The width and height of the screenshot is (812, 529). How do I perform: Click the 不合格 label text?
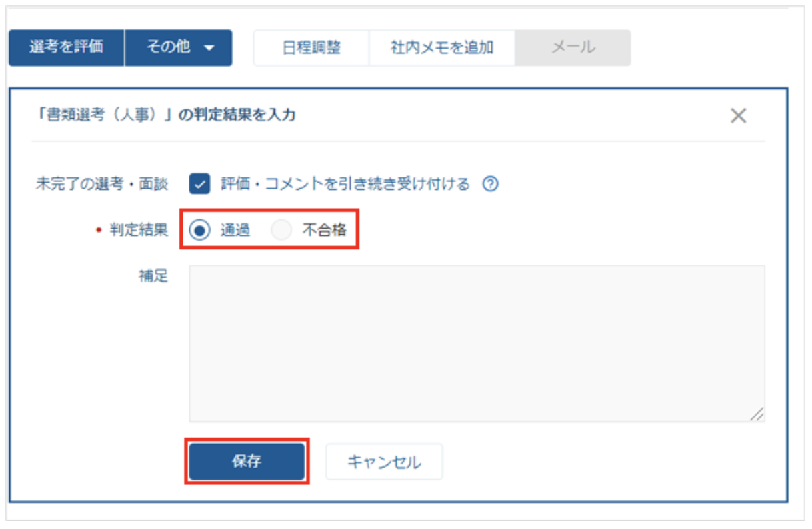pyautogui.click(x=324, y=231)
